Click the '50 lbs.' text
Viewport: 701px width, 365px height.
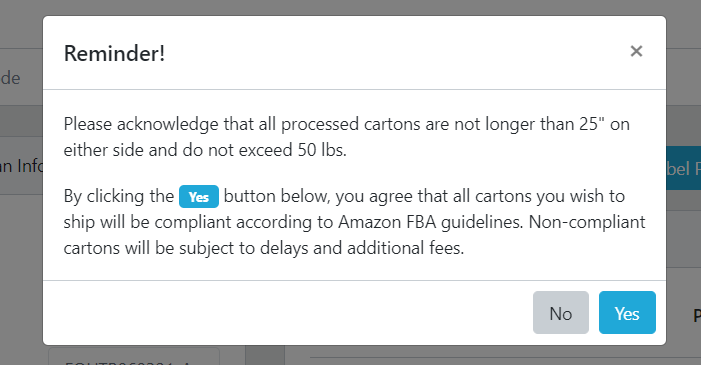(322, 150)
